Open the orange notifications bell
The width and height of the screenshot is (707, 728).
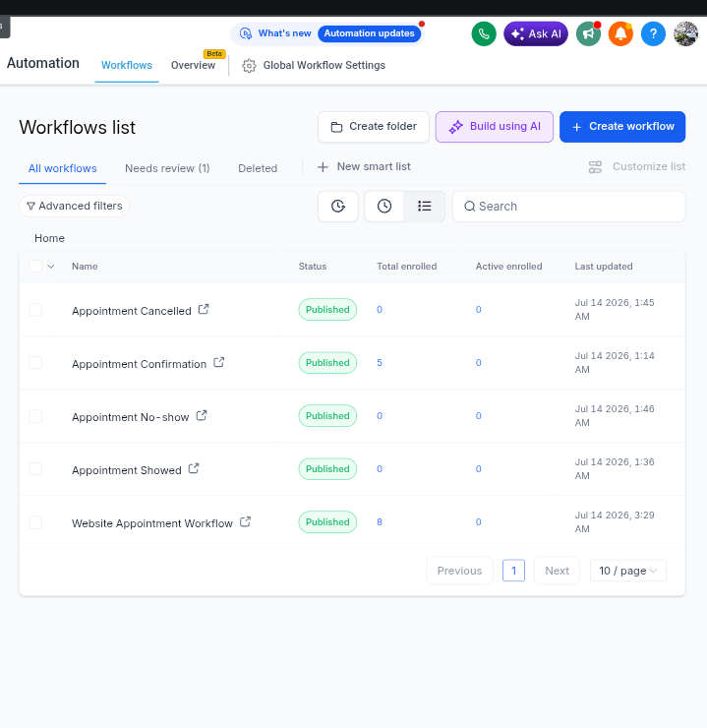(x=620, y=33)
